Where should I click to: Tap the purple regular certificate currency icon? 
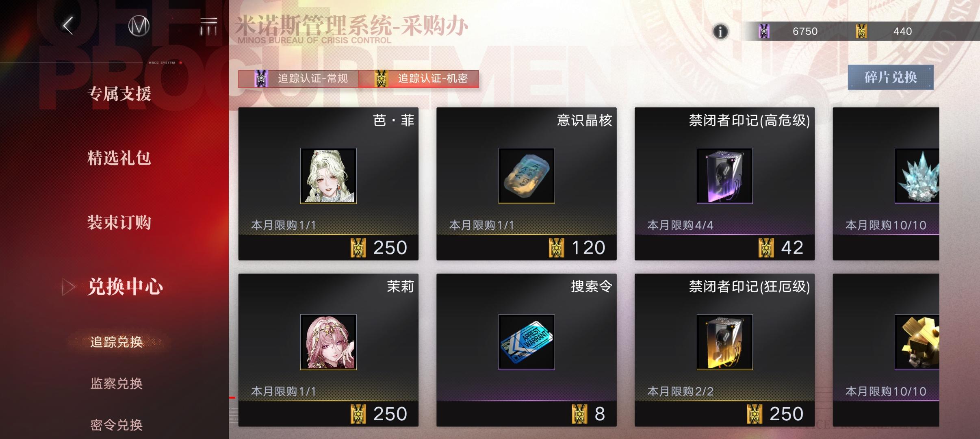pos(764,31)
